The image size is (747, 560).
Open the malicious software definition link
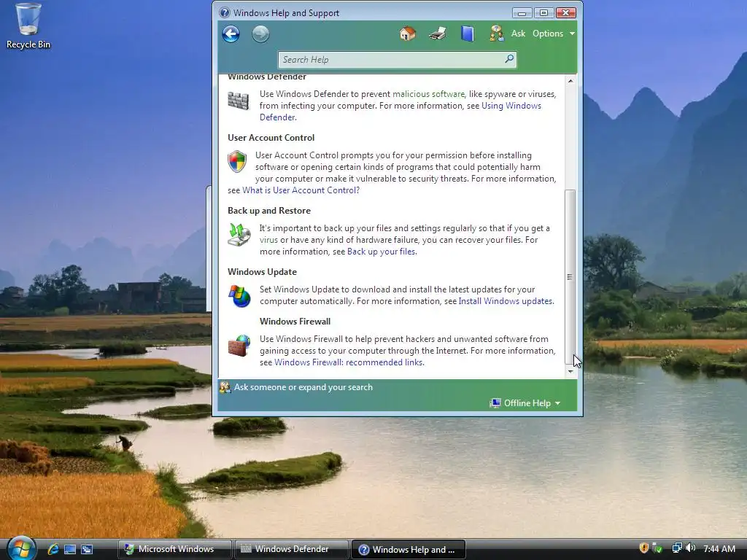click(x=428, y=94)
